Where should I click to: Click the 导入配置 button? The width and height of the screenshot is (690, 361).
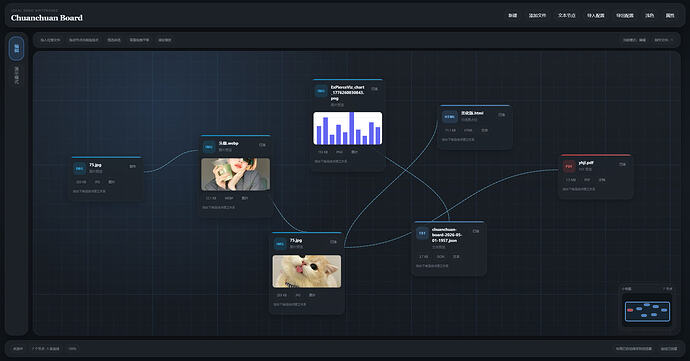click(x=596, y=15)
